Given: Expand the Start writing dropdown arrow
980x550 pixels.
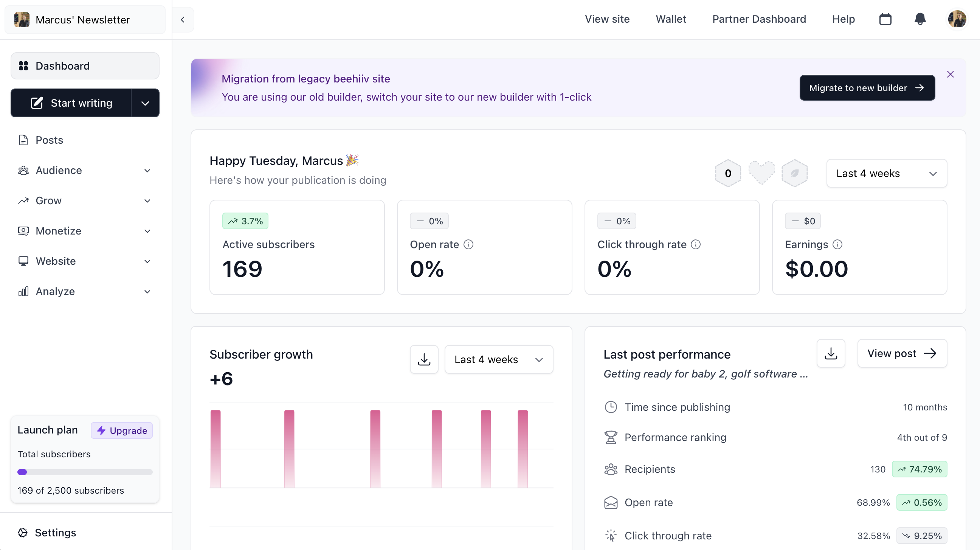Looking at the screenshot, I should coord(145,103).
